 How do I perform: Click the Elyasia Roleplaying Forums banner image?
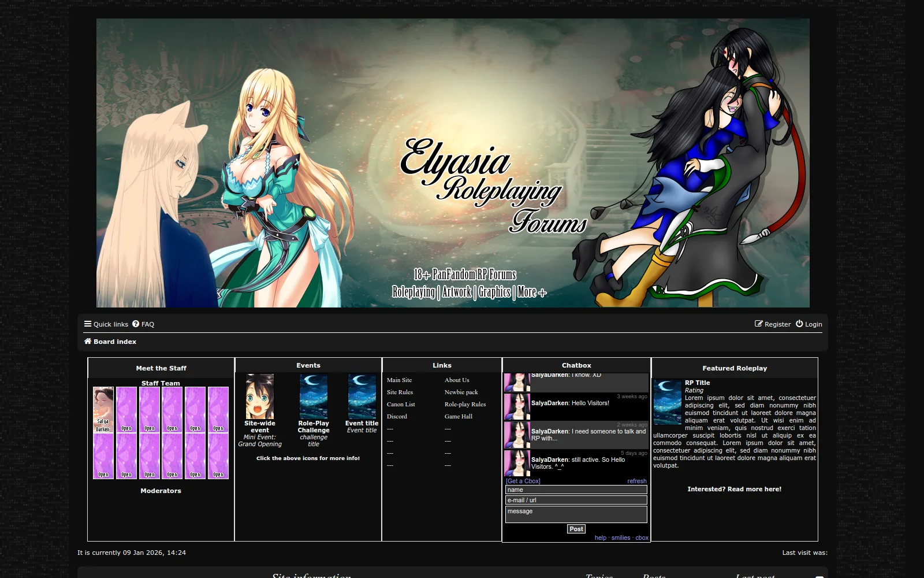coord(453,163)
